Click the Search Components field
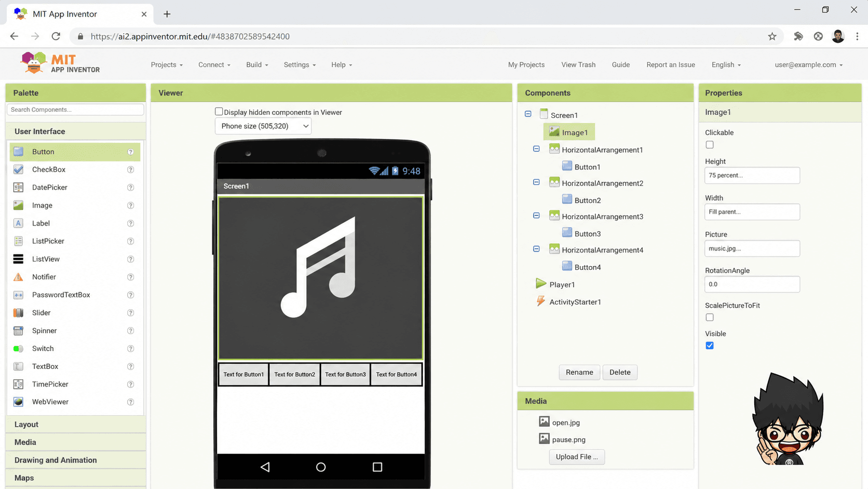This screenshot has width=868, height=489. 75,110
